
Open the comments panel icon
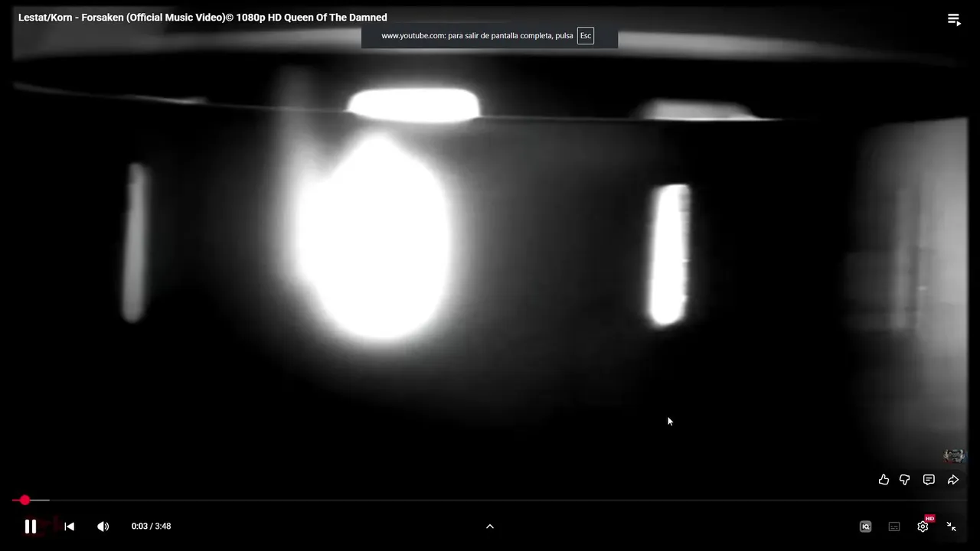[x=929, y=480]
